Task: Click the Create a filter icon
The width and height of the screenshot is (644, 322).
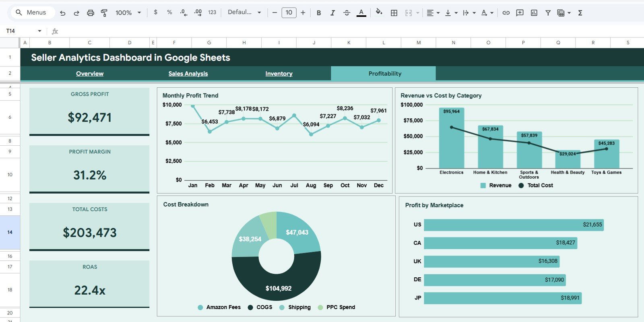Action: coord(548,13)
